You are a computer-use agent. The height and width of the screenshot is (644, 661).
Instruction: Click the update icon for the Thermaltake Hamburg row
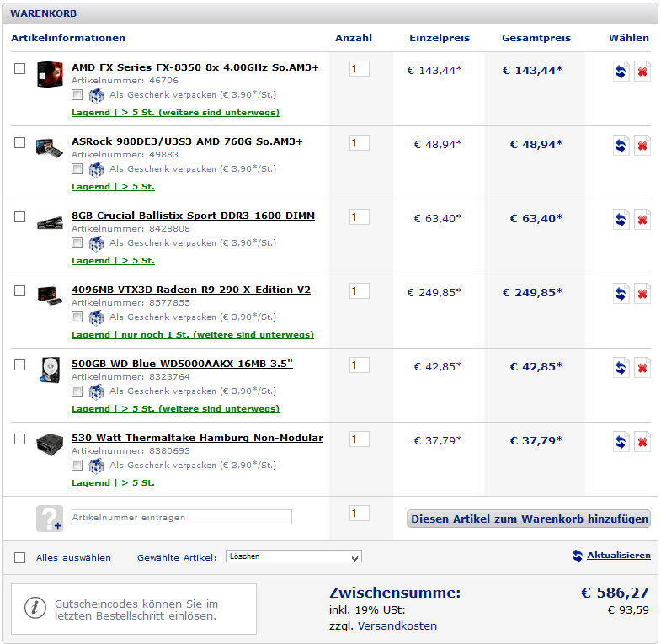click(x=621, y=442)
